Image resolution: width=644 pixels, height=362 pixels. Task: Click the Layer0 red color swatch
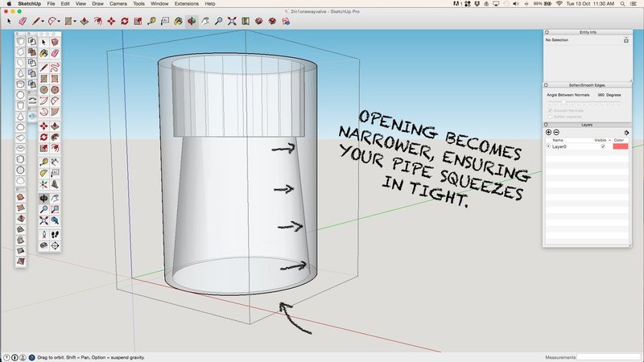click(620, 146)
